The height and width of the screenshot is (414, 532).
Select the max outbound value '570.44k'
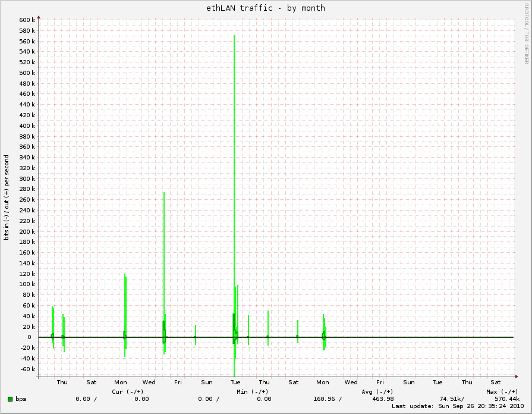[x=507, y=399]
